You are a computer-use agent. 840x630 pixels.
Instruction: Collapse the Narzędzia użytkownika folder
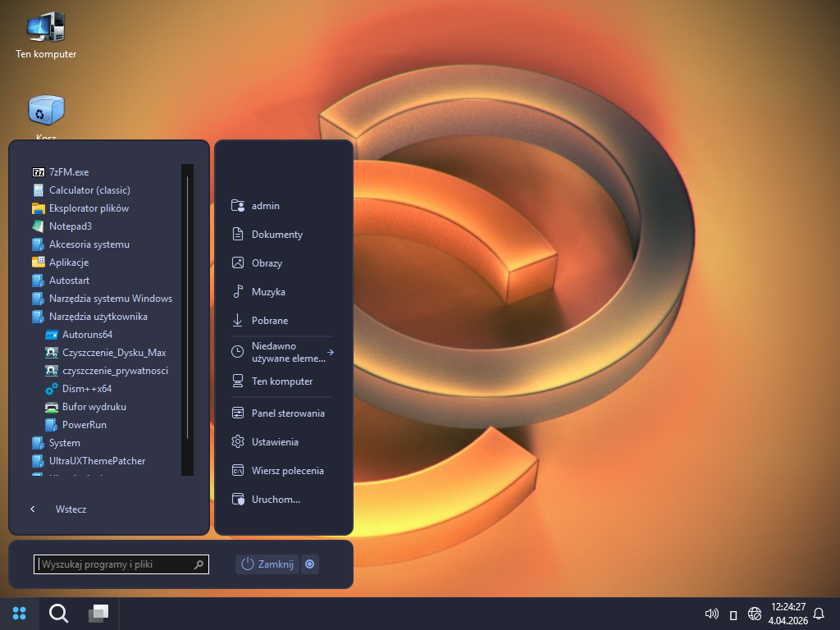click(x=98, y=317)
